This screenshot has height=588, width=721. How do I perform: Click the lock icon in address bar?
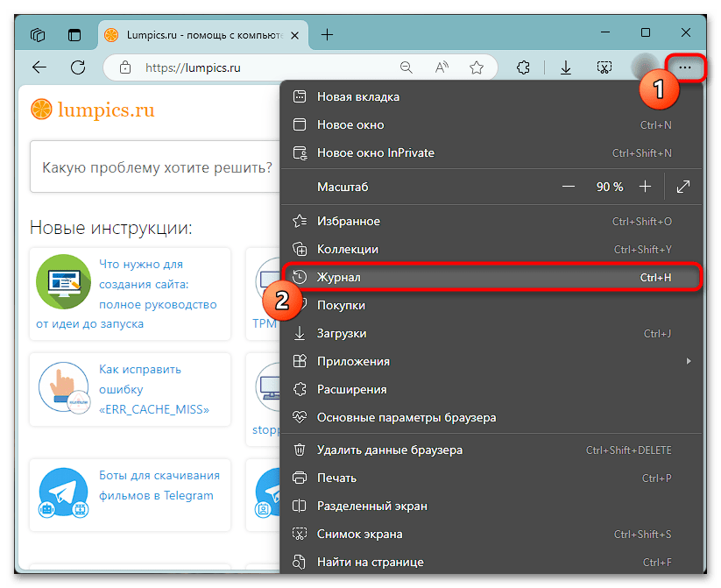(124, 67)
